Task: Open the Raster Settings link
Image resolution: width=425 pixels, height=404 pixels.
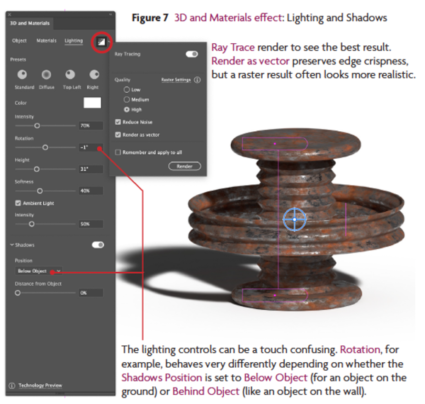Action: (x=176, y=80)
